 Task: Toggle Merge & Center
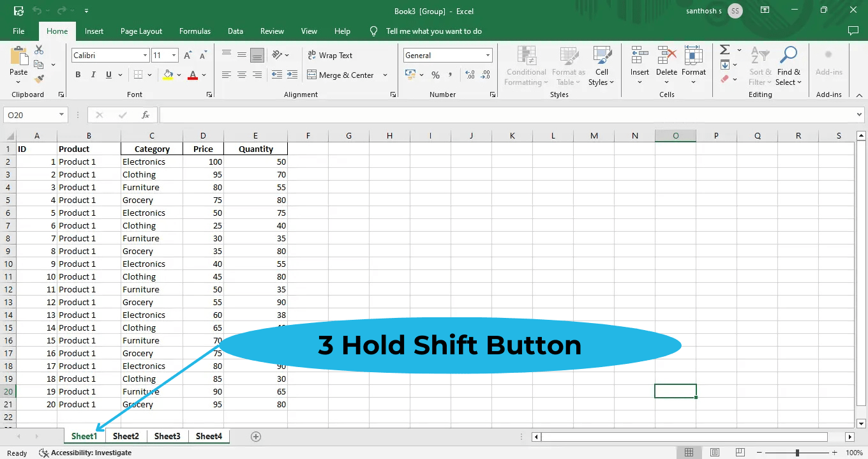(343, 75)
